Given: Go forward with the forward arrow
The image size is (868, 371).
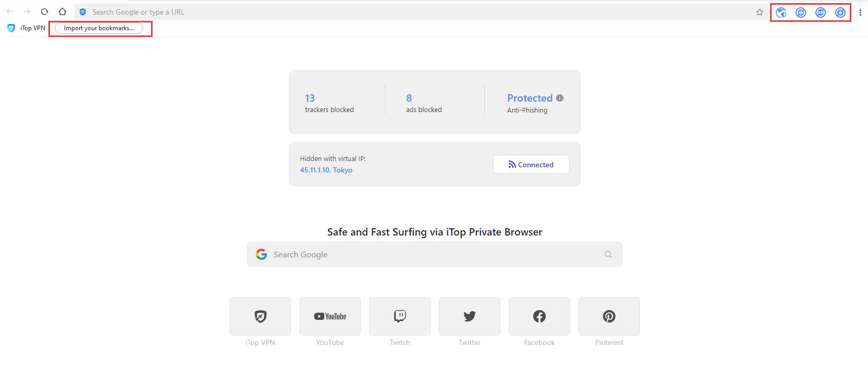Looking at the screenshot, I should [27, 11].
